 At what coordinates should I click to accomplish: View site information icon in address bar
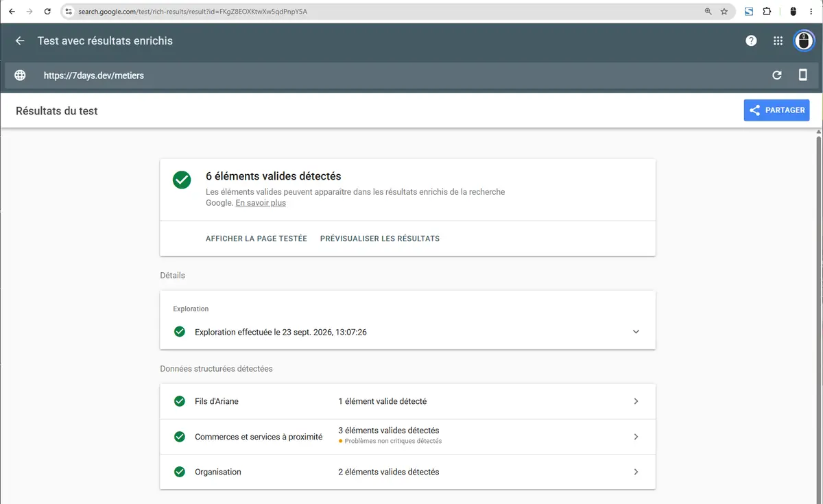tap(69, 12)
